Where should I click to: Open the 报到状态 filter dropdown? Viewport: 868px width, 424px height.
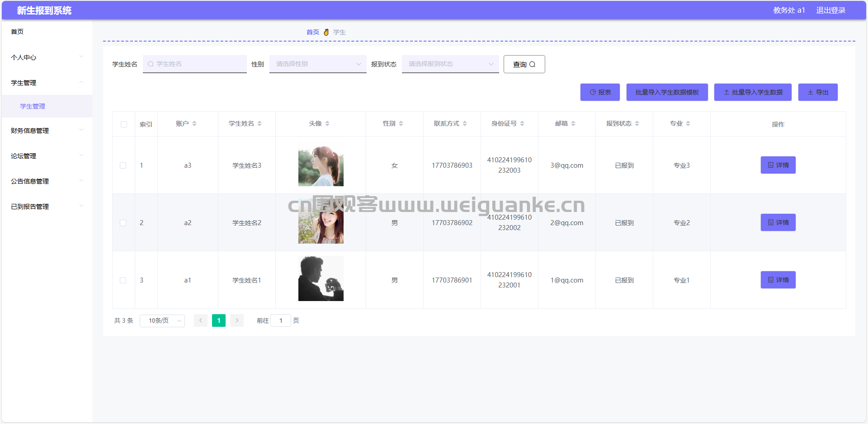tap(450, 64)
